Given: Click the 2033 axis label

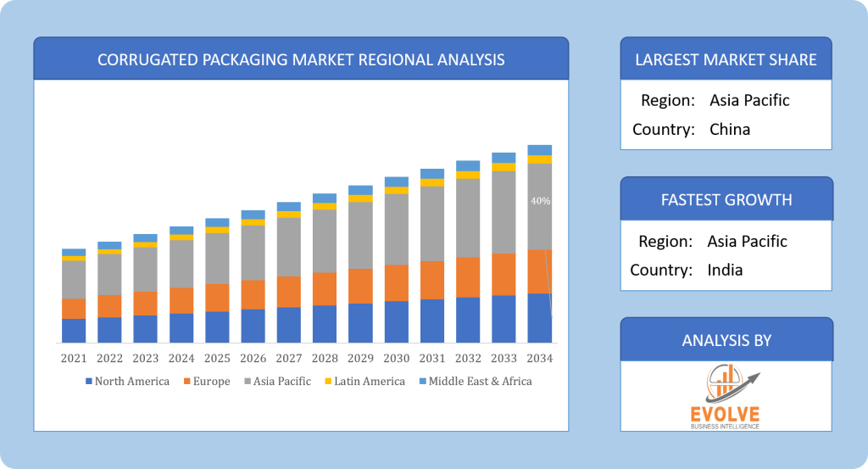Looking at the screenshot, I should tap(504, 358).
